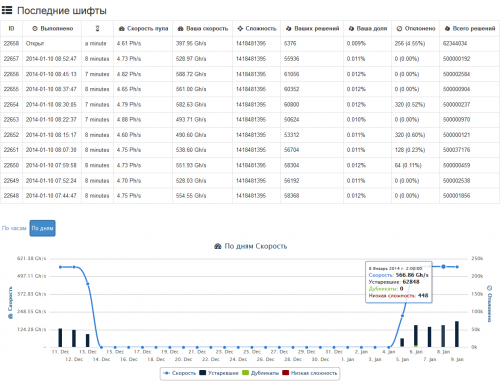Click the gauge icon in Скорость пула header

(x=122, y=29)
